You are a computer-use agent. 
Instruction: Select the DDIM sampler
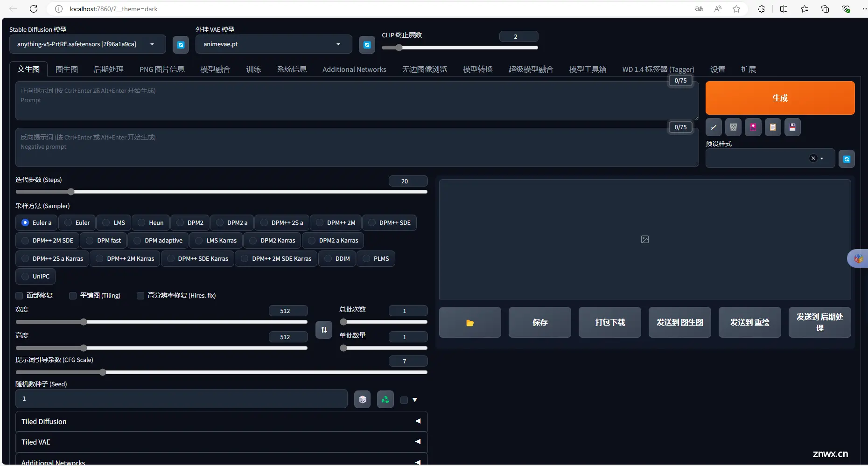(337, 258)
